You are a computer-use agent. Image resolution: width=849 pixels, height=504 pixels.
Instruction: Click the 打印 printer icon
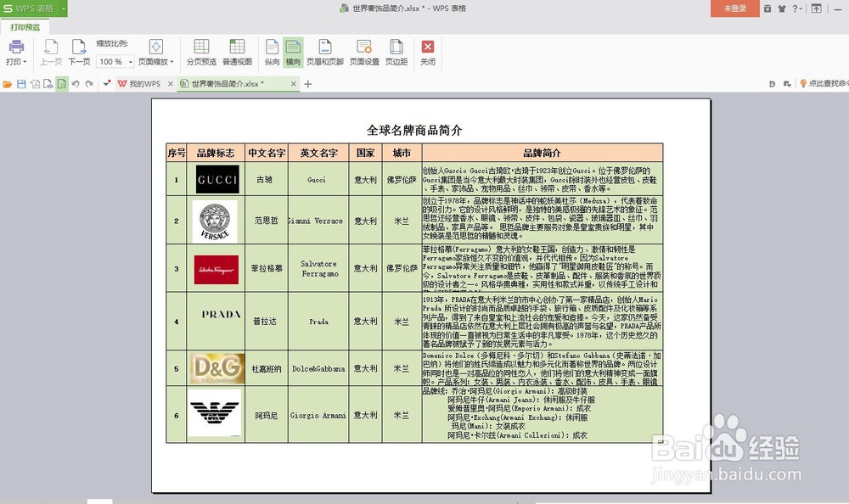(x=16, y=48)
